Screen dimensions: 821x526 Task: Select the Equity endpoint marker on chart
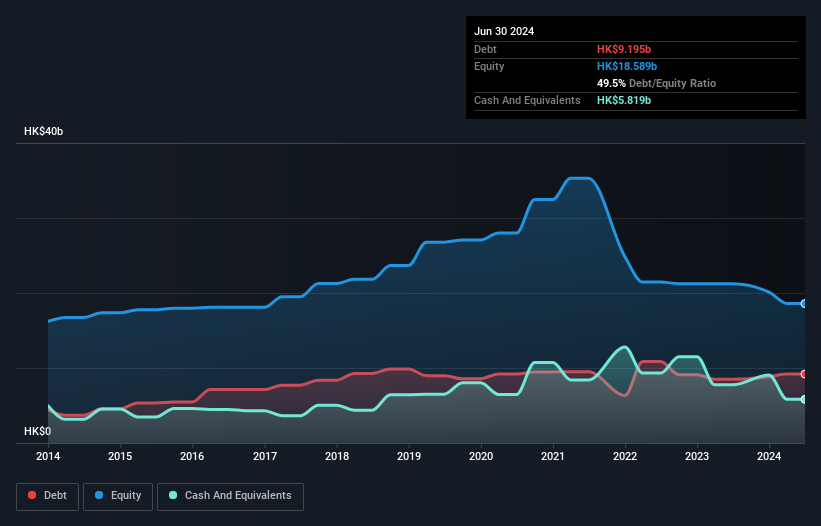pos(804,304)
